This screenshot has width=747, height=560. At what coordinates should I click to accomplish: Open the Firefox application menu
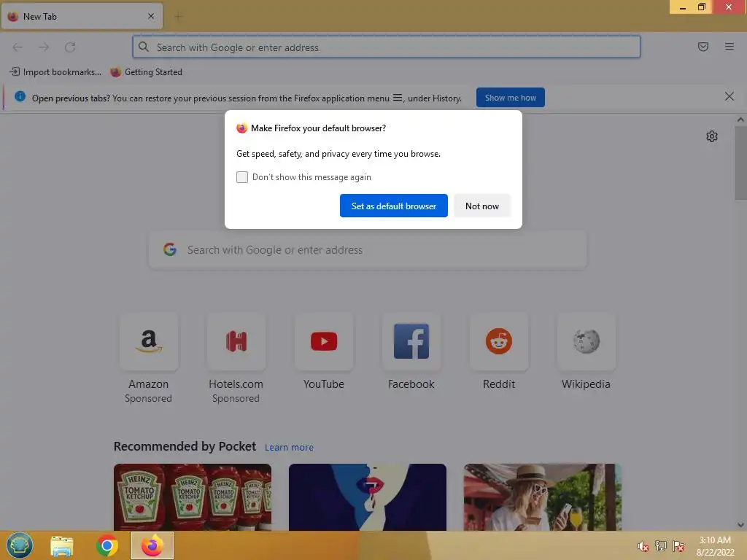[729, 47]
